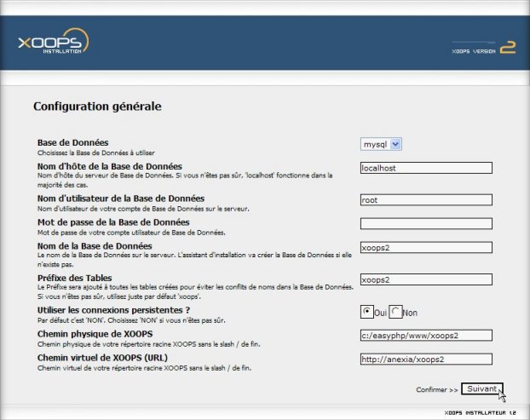Click the Mot de passe de la Base de Données label

(113, 222)
